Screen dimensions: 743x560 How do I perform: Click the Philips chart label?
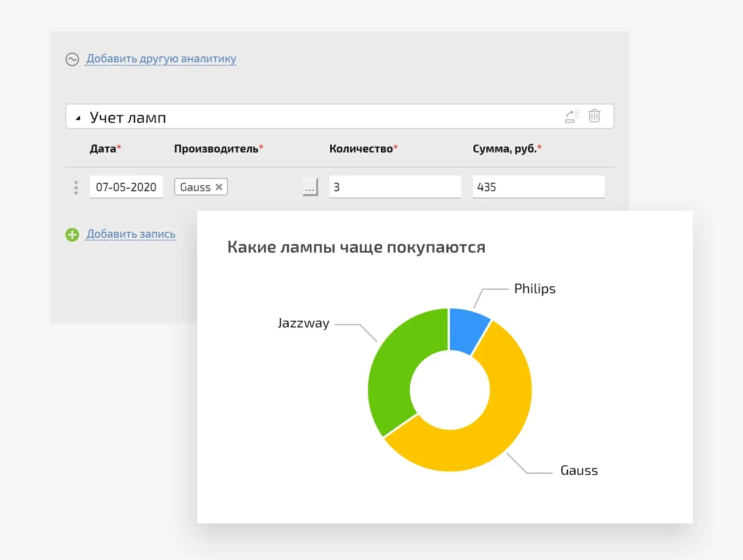pyautogui.click(x=535, y=289)
